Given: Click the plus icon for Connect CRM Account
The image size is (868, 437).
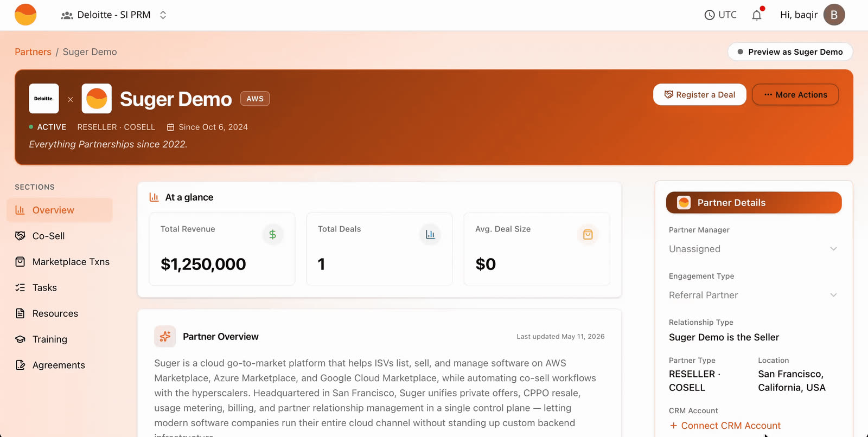Looking at the screenshot, I should coord(673,426).
